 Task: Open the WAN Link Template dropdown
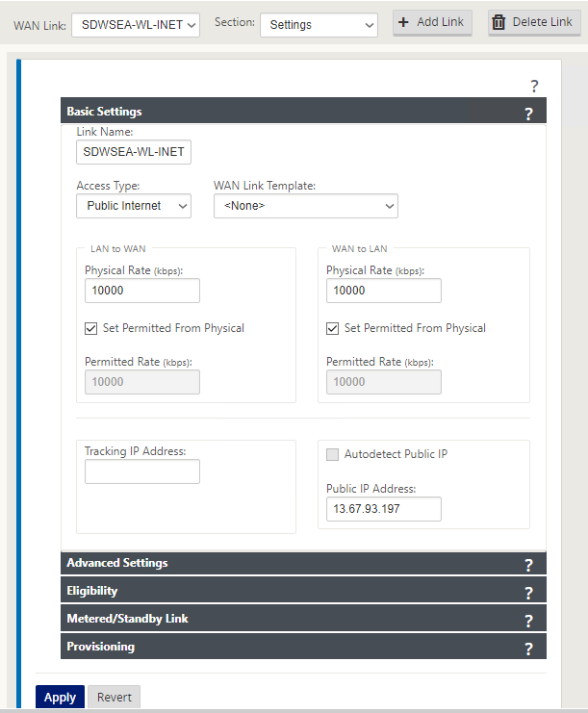(306, 206)
